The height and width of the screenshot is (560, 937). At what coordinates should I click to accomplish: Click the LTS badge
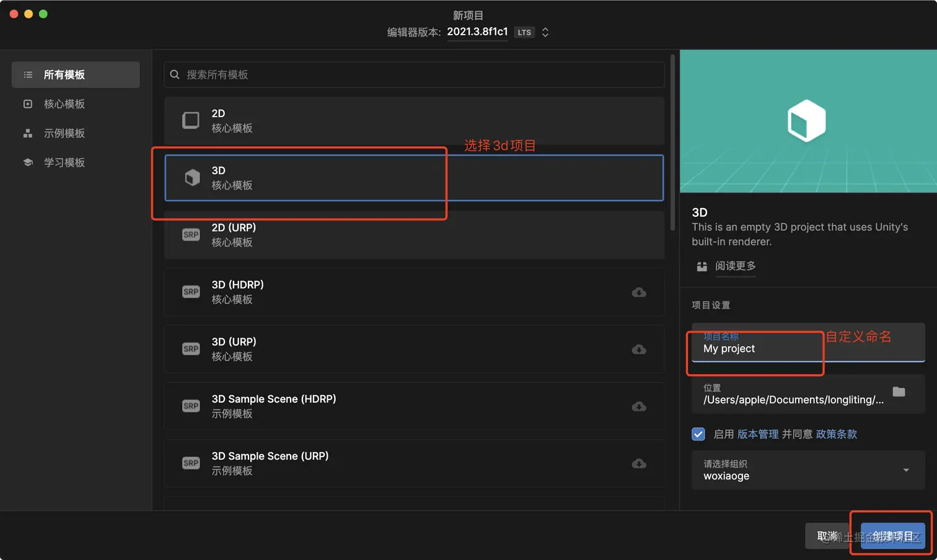(524, 32)
